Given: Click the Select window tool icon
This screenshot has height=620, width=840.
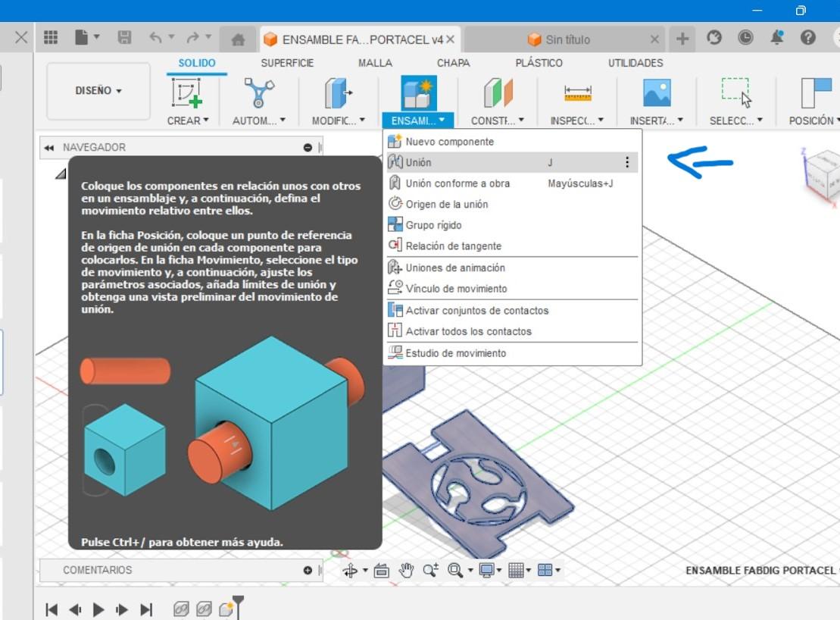Looking at the screenshot, I should click(x=736, y=93).
